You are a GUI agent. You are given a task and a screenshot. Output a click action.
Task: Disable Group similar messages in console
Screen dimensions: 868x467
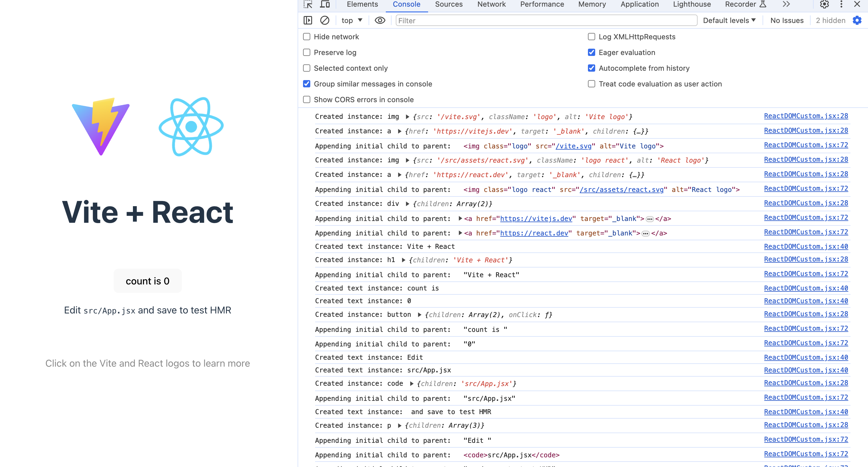pyautogui.click(x=307, y=84)
